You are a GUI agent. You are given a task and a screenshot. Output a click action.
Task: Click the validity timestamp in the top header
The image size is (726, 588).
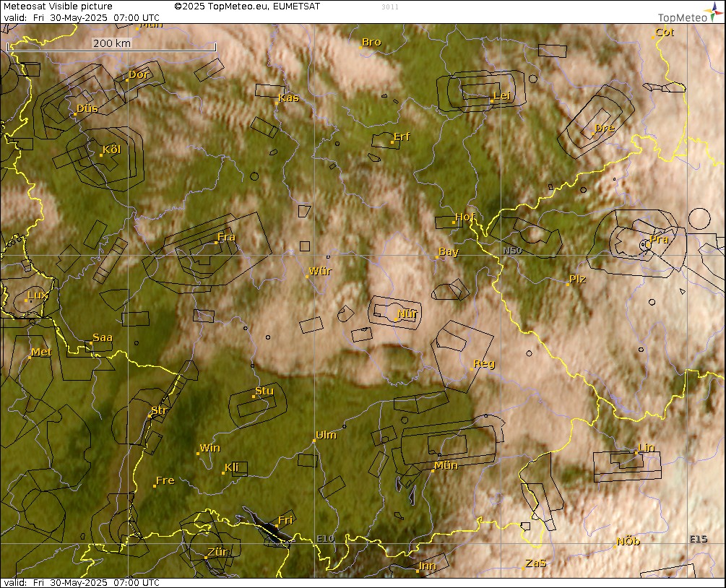[x=82, y=18]
